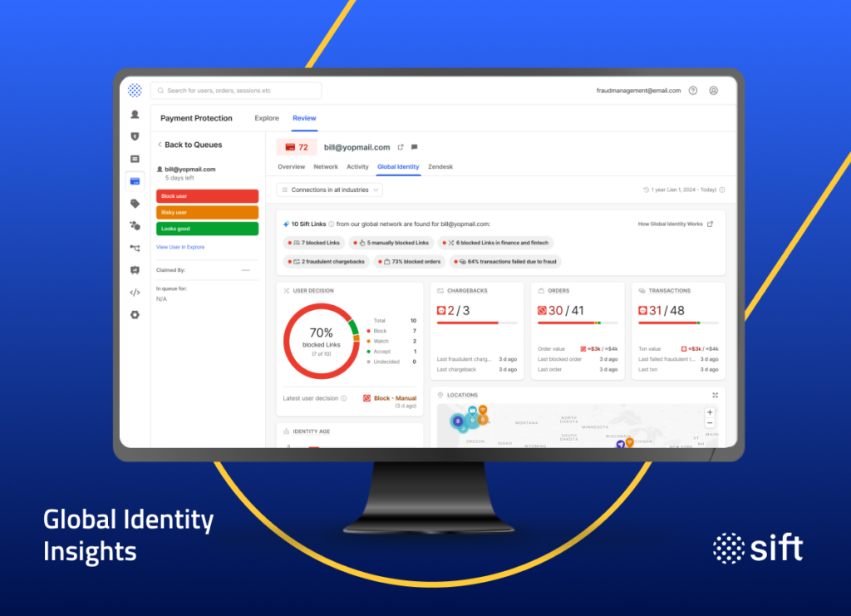851x616 pixels.
Task: Open the list icon in the sidebar
Action: click(135, 159)
